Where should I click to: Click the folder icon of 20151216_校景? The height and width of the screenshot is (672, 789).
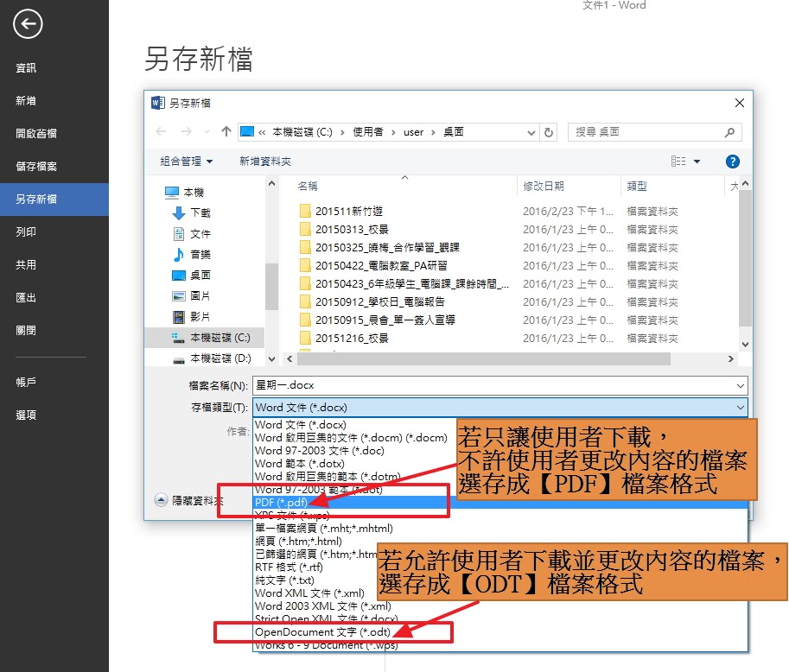[304, 338]
